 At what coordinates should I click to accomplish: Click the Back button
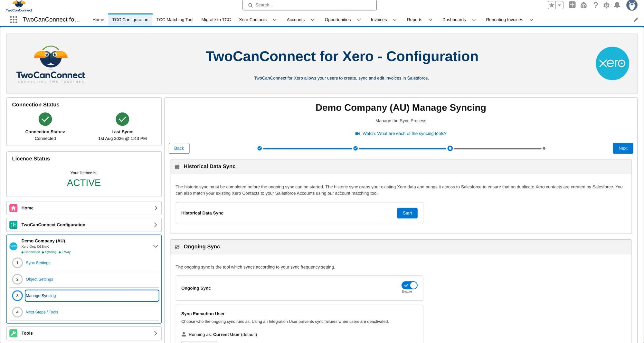(x=179, y=148)
